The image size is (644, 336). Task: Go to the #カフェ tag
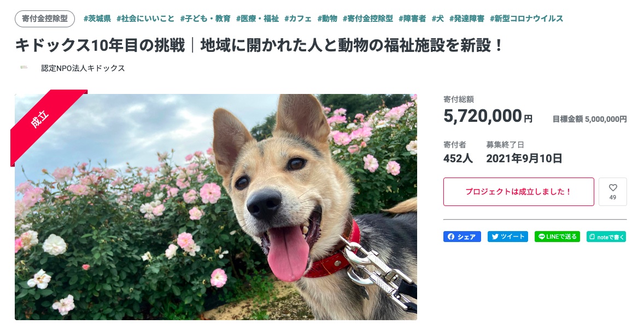[x=298, y=19]
